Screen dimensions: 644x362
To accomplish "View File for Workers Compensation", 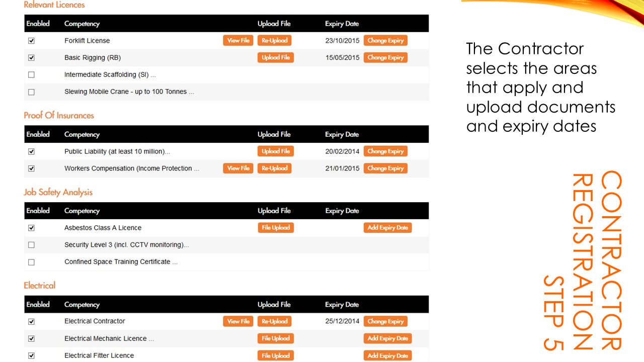I will 238,168.
